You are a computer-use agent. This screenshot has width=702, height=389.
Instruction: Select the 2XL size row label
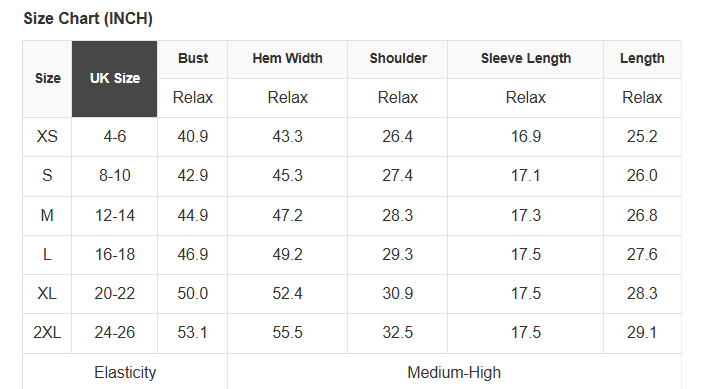pyautogui.click(x=47, y=333)
